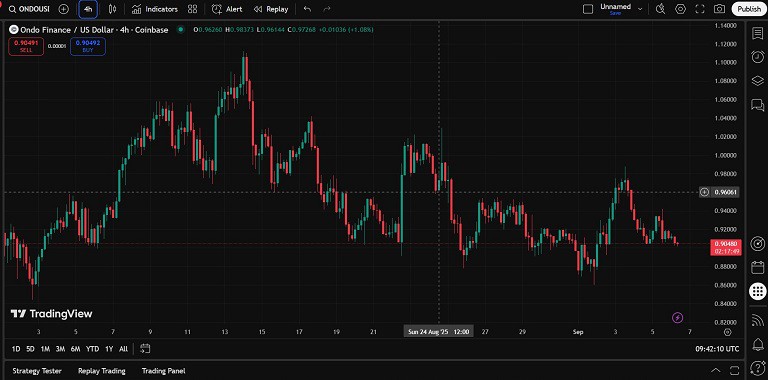Create a price Alert
The image size is (768, 380).
227,9
